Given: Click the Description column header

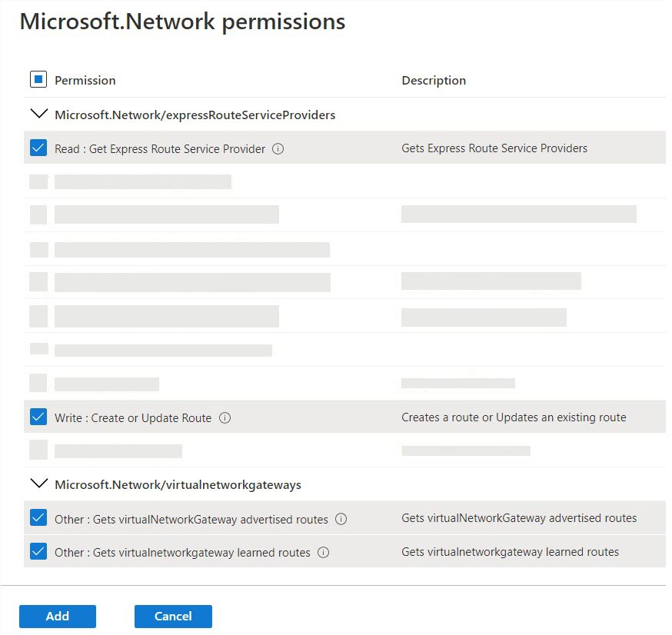Looking at the screenshot, I should click(x=434, y=80).
